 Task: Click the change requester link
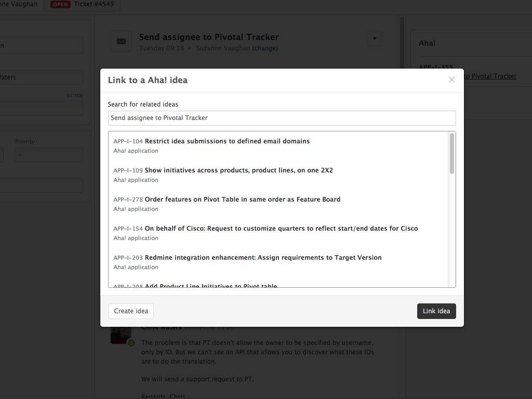pos(265,48)
